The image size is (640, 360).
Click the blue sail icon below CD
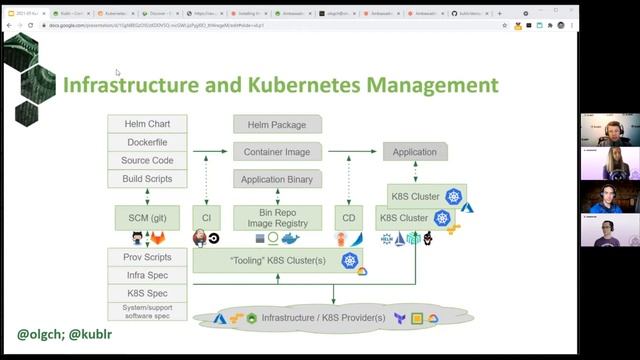pyautogui.click(x=357, y=239)
